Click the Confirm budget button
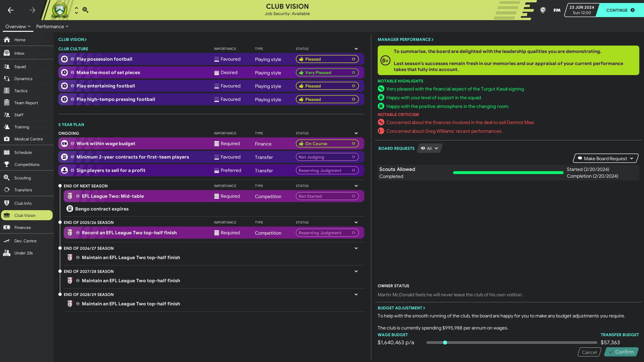This screenshot has height=362, width=644. pyautogui.click(x=621, y=352)
